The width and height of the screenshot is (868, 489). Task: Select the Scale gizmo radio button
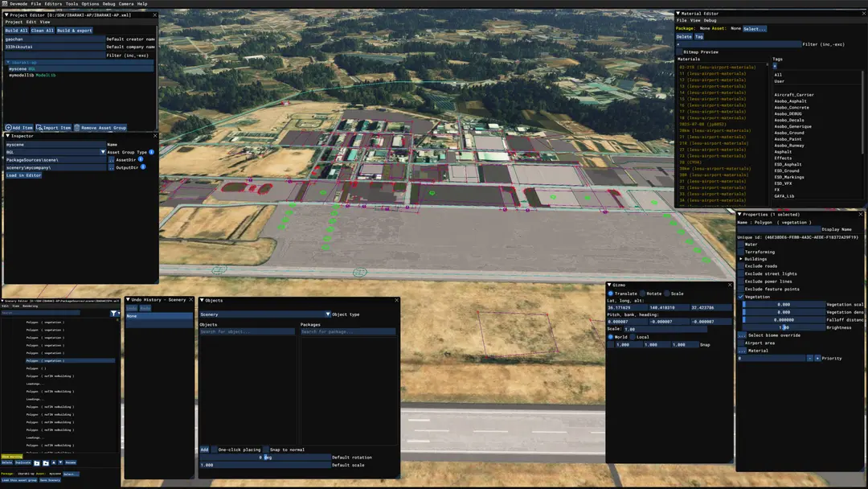[667, 294]
